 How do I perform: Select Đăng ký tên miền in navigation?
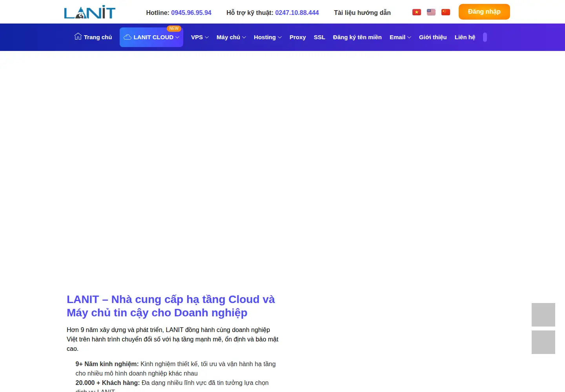357,37
